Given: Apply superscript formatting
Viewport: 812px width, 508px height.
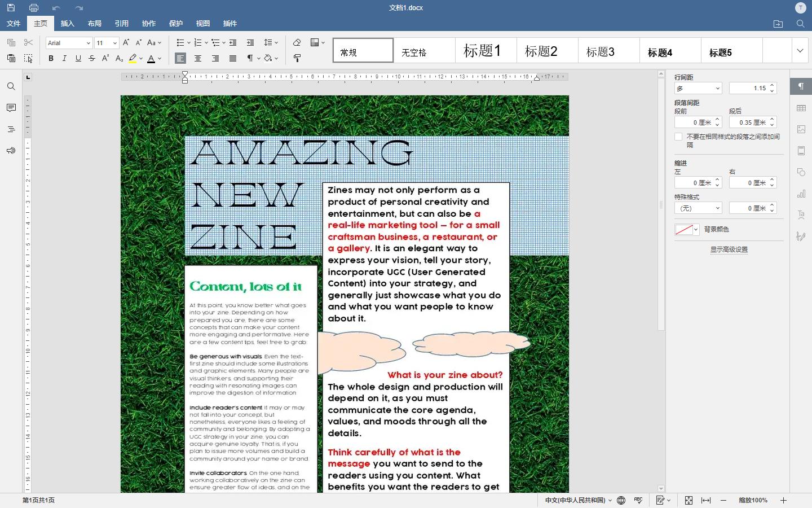Looking at the screenshot, I should (x=105, y=58).
